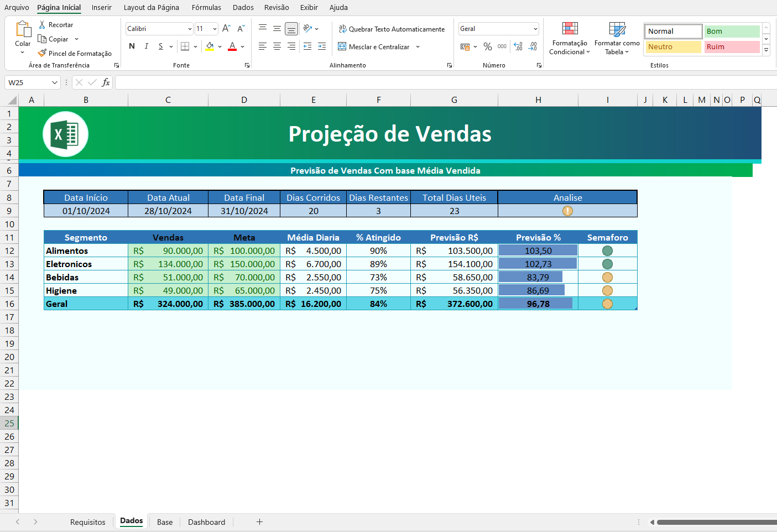
Task: Expand the Geral number format dropdown
Action: (535, 29)
